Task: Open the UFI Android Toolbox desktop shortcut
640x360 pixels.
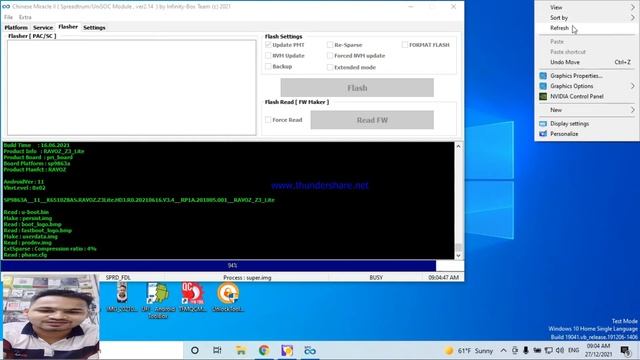Action: tap(158, 300)
